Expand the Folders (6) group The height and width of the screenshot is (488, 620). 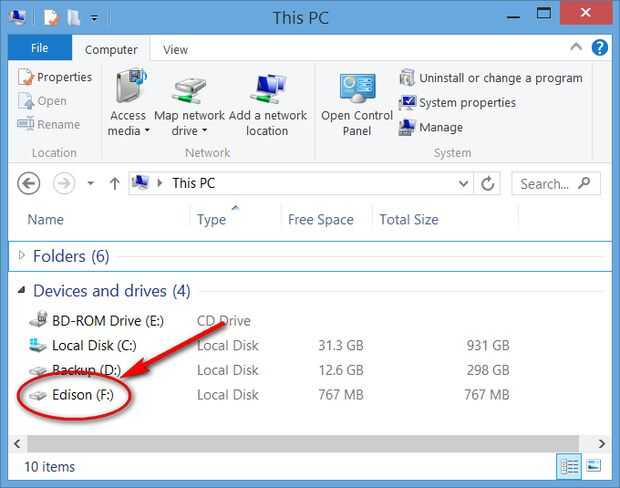click(x=21, y=257)
